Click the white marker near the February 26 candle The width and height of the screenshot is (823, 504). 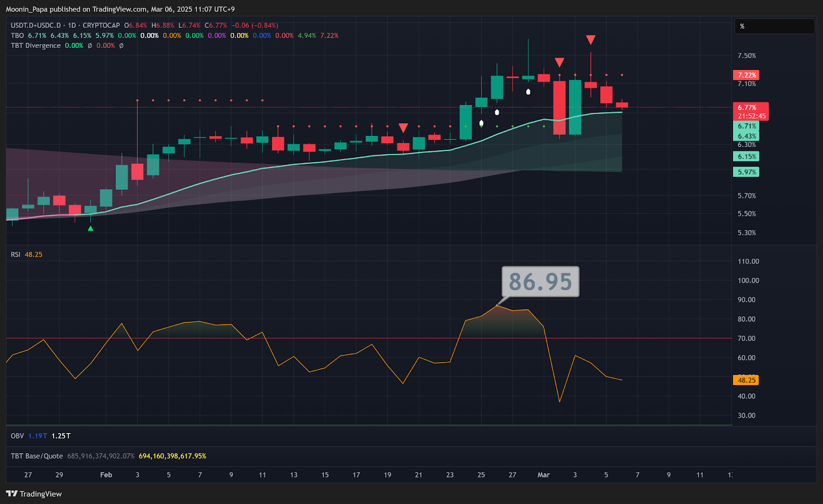[x=497, y=112]
